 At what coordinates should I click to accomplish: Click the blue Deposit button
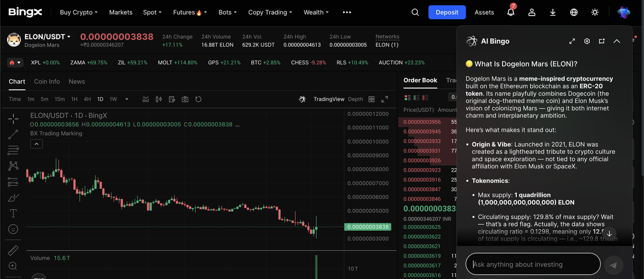(447, 13)
